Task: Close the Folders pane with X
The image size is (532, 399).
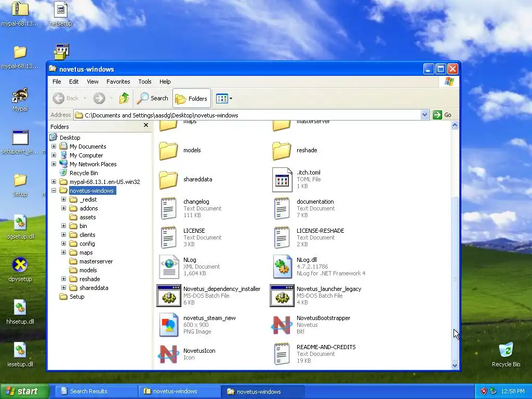Action: point(146,125)
